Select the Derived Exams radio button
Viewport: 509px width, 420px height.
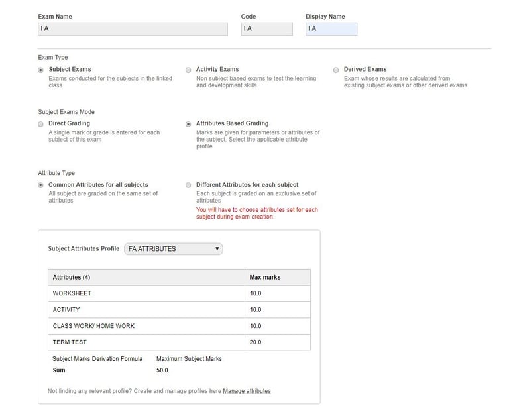click(x=336, y=70)
